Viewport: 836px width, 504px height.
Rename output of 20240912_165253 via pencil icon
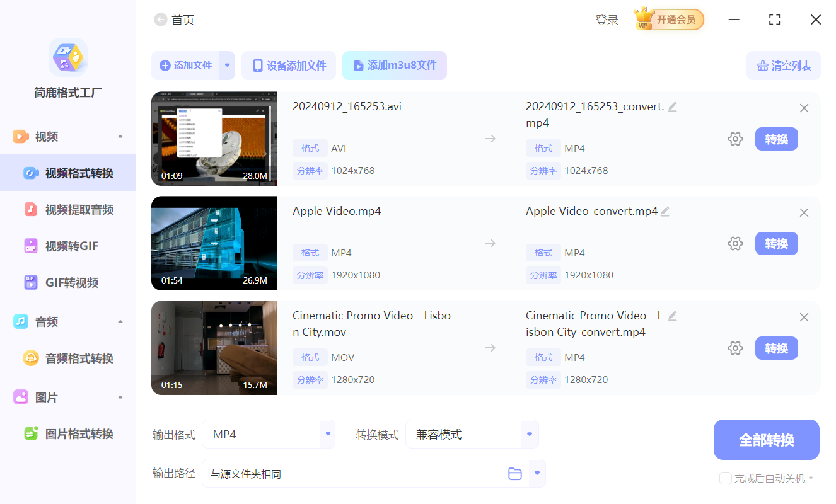click(672, 106)
